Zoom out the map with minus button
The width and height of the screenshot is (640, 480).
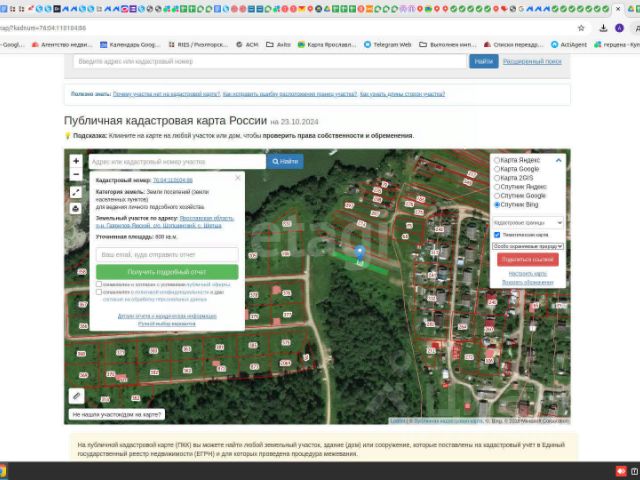click(x=76, y=175)
